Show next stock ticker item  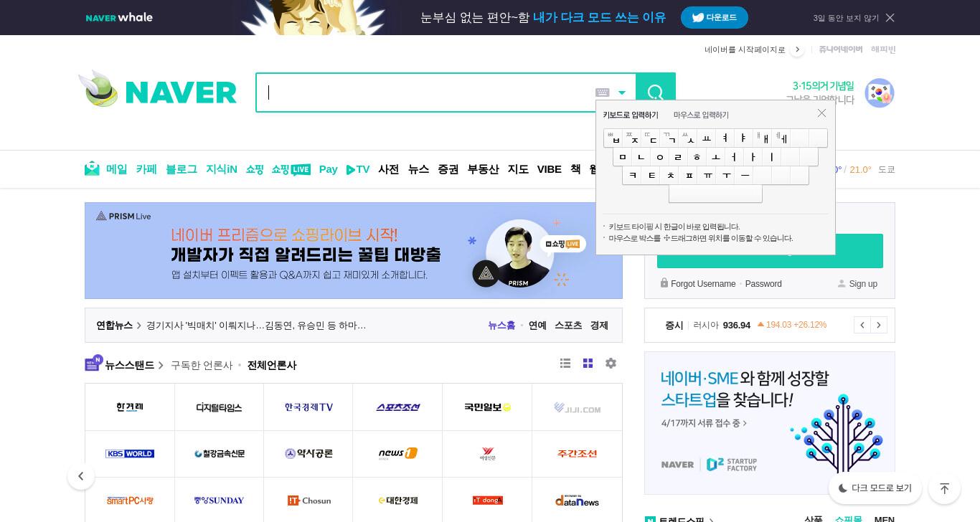879,325
